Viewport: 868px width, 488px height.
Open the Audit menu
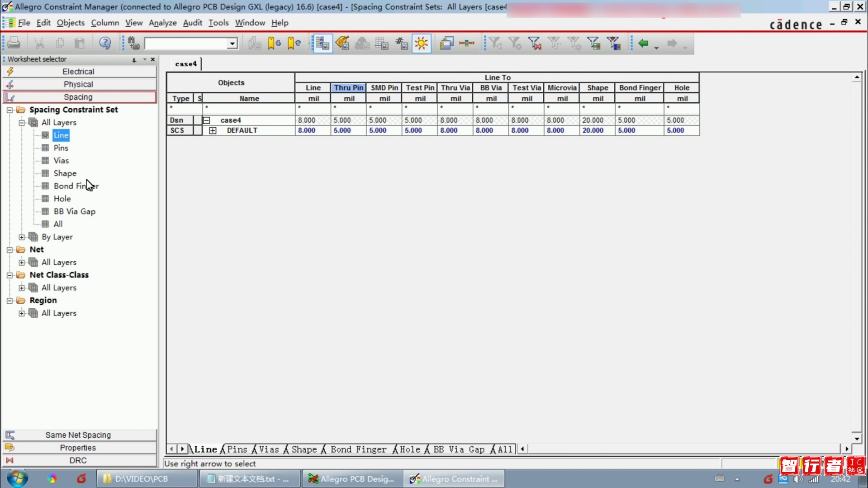coord(193,23)
